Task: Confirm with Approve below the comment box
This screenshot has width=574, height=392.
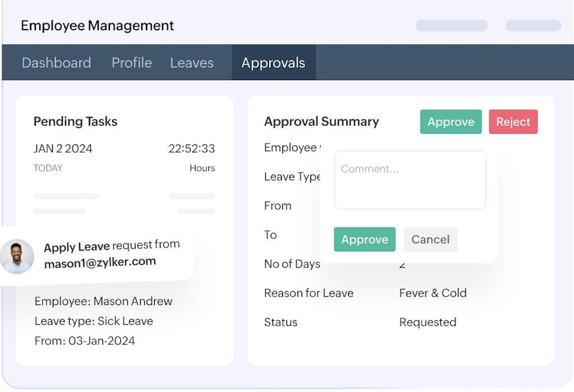Action: (364, 240)
